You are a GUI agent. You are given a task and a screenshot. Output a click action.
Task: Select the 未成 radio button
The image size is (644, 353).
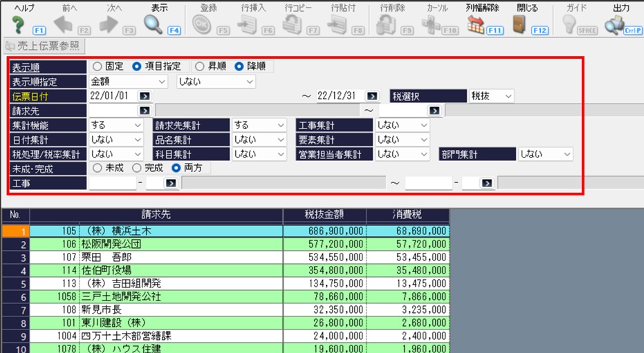coord(97,168)
